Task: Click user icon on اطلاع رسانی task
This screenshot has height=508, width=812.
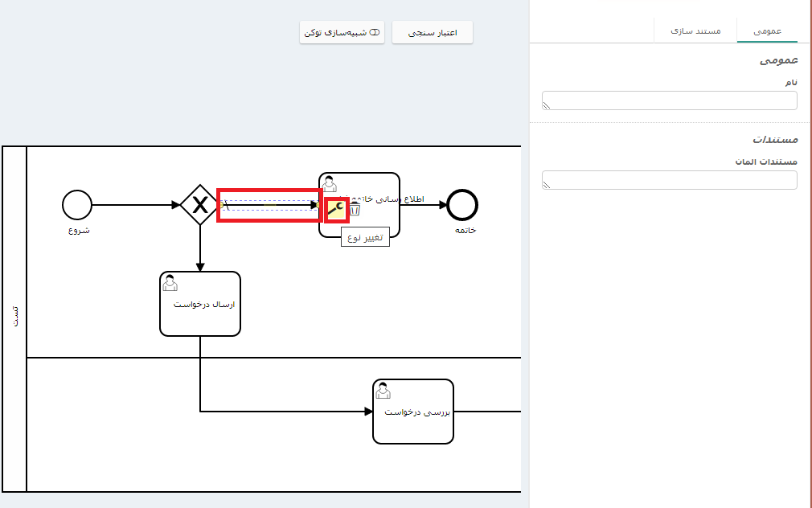Action: point(329,183)
